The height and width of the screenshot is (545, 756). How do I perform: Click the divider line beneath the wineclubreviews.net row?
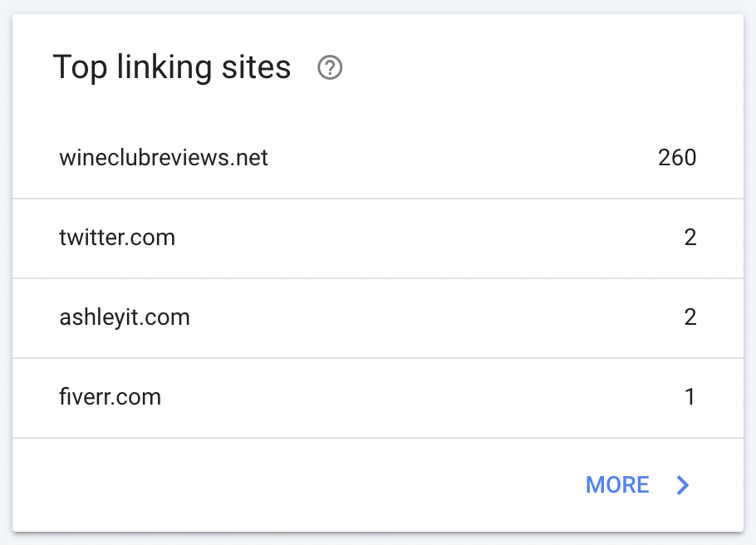click(378, 199)
